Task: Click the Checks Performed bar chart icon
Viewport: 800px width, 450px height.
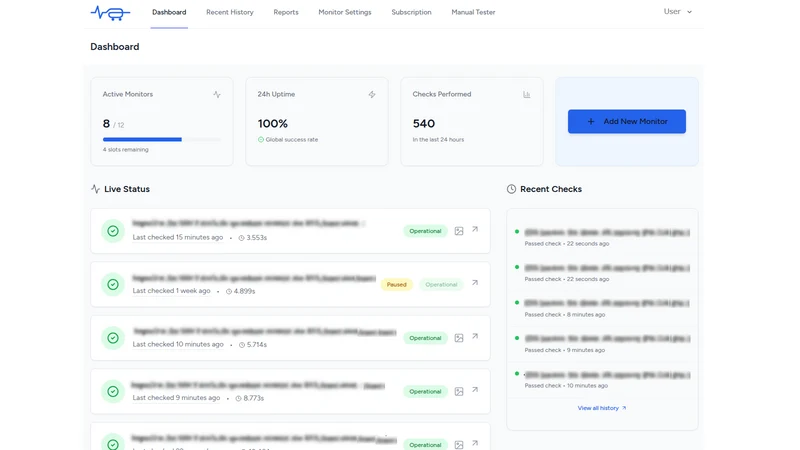Action: [x=527, y=94]
